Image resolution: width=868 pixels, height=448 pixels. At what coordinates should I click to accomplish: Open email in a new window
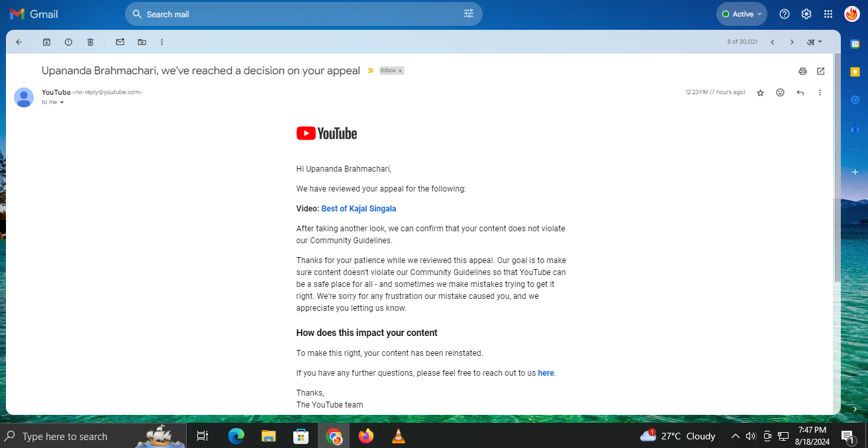pyautogui.click(x=820, y=71)
